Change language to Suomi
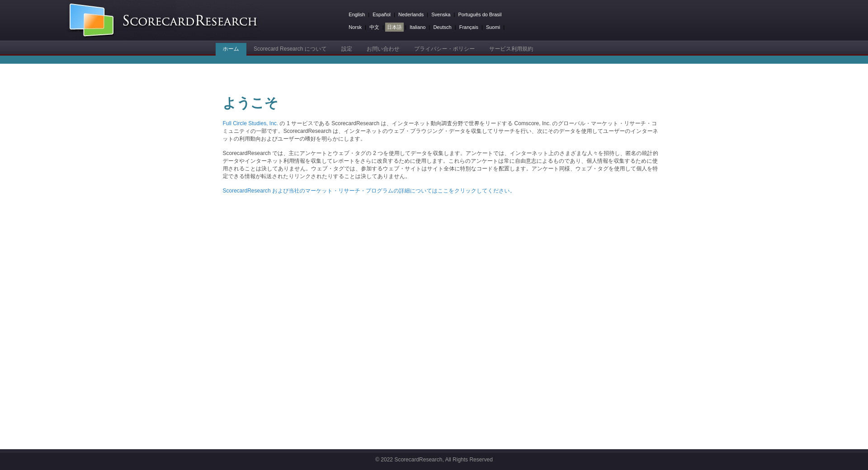 (493, 27)
